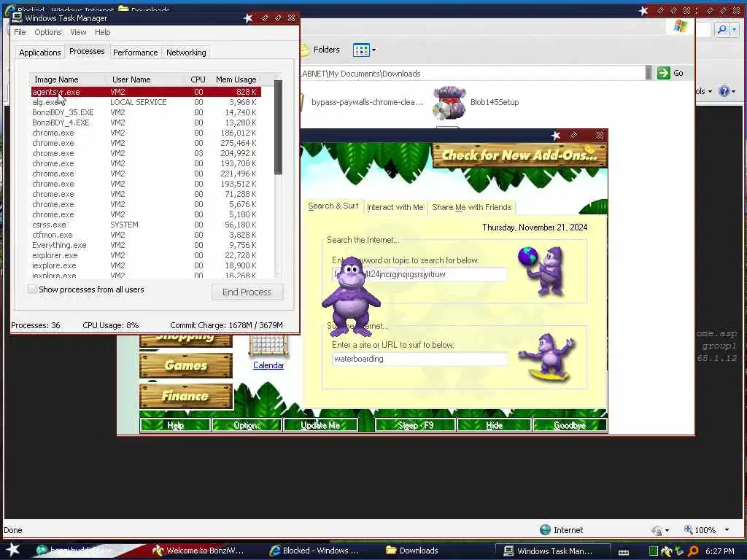Open the IE zoom level dropdown
Screen dimensions: 747x560
(727, 530)
